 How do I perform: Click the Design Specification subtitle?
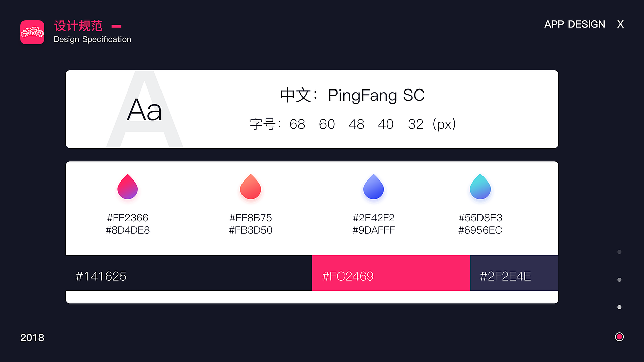click(93, 39)
